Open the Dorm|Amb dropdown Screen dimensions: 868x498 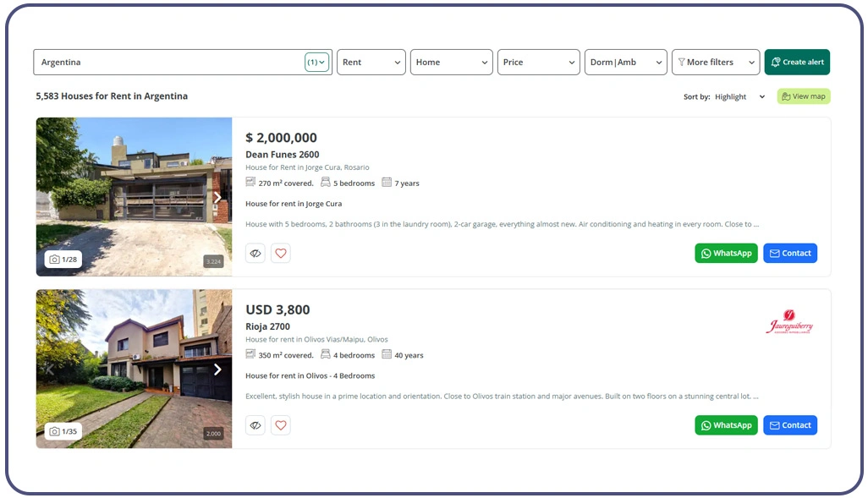click(x=625, y=62)
